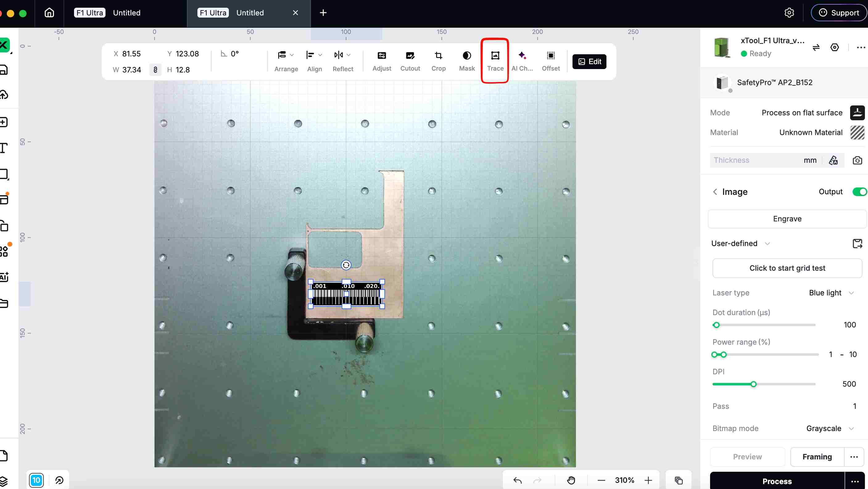Toggle the Output switch off

click(859, 192)
